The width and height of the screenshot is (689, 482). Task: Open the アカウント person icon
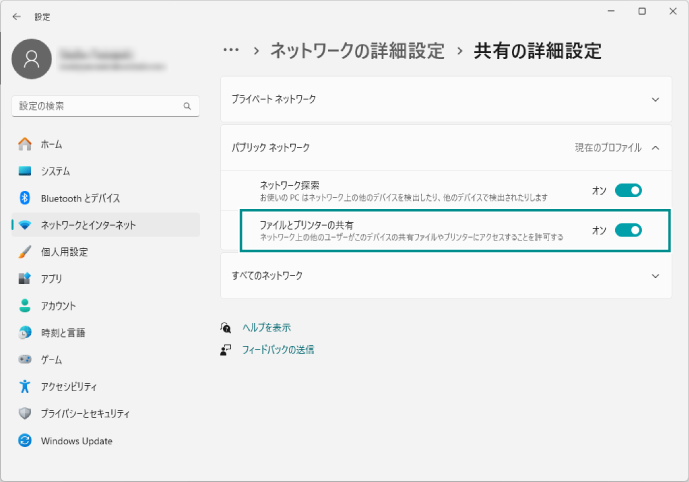(x=25, y=306)
